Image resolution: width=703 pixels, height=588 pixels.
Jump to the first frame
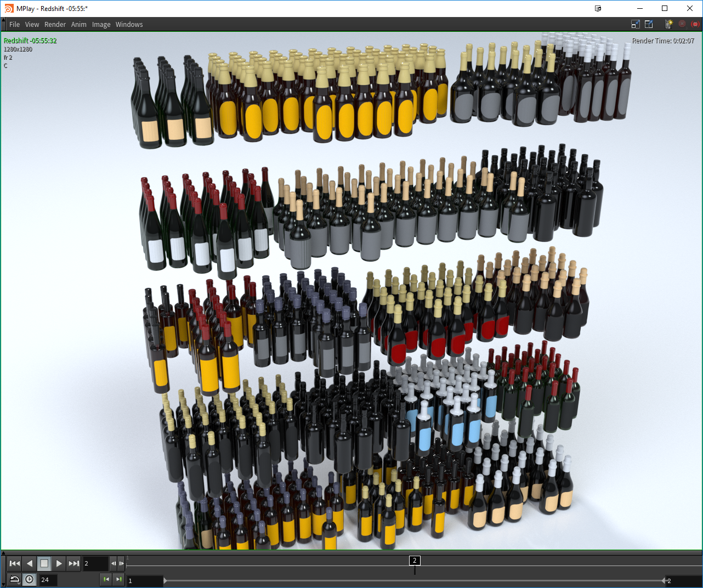click(15, 563)
